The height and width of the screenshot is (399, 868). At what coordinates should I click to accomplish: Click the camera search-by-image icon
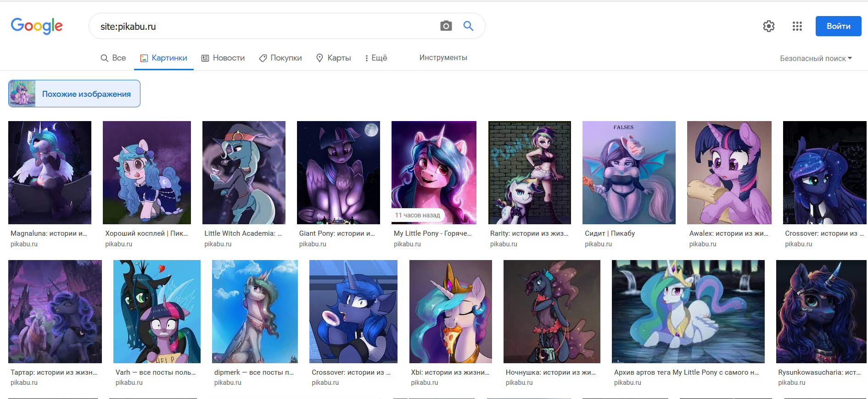tap(446, 26)
